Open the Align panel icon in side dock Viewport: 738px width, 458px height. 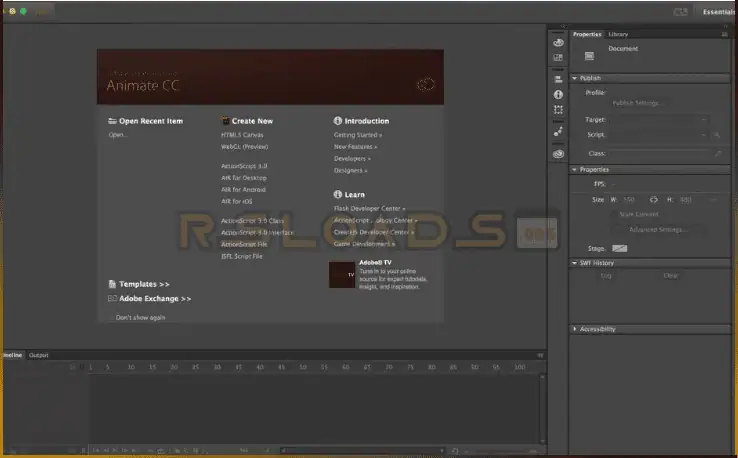[558, 78]
